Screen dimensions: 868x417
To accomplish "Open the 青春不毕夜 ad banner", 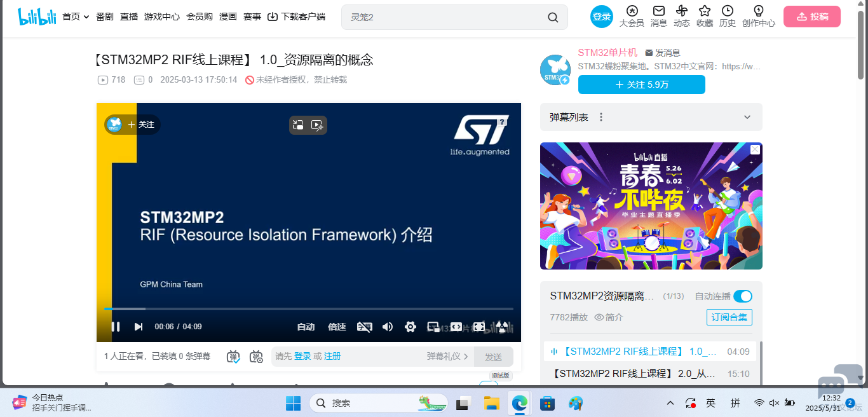I will click(651, 206).
